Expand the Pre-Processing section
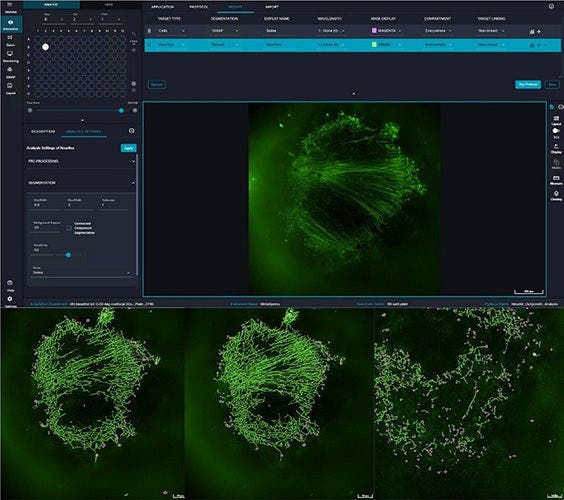The width and height of the screenshot is (564, 500). pos(81,161)
